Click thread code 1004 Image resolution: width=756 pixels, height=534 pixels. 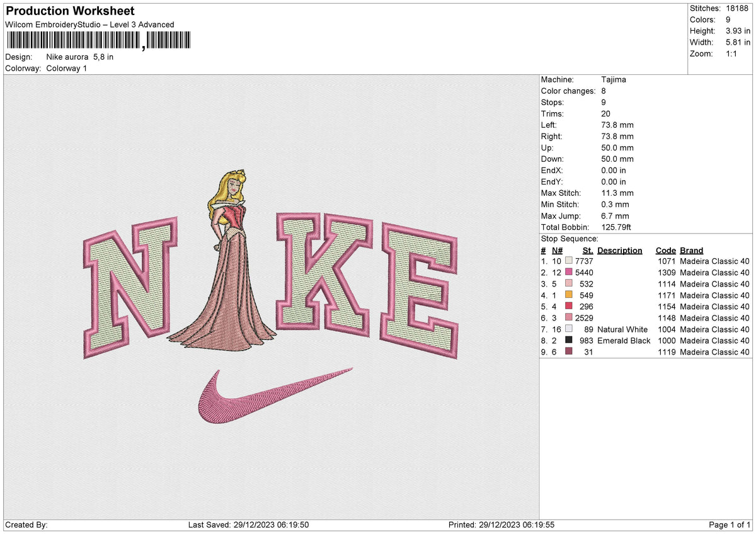point(667,329)
